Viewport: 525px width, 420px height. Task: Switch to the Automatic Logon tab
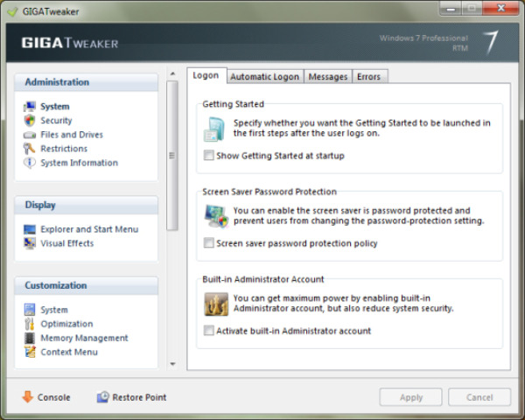264,77
